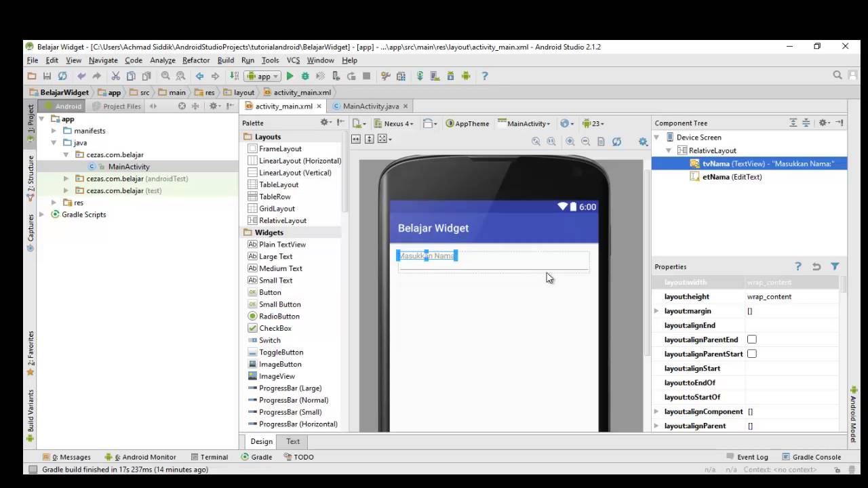Viewport: 868px width, 488px height.
Task: Toggle layout:alignParentEnd checkbox
Action: (x=752, y=340)
